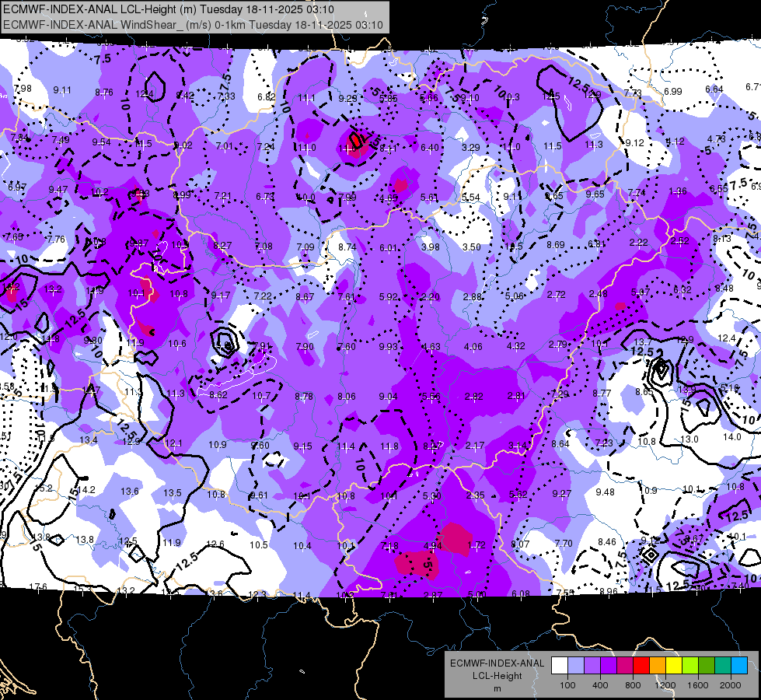The height and width of the screenshot is (700, 761).
Task: Click the wind shear value 2.35
Action: (x=475, y=495)
